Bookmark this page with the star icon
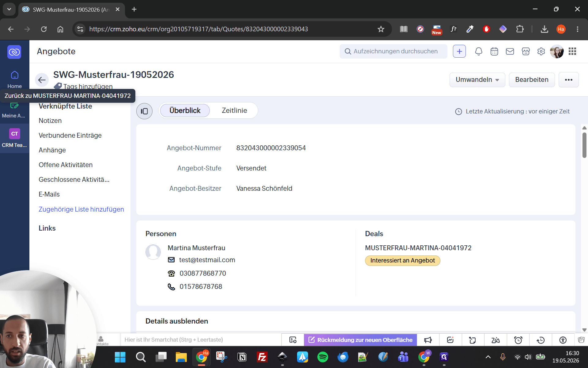This screenshot has width=588, height=368. [381, 29]
